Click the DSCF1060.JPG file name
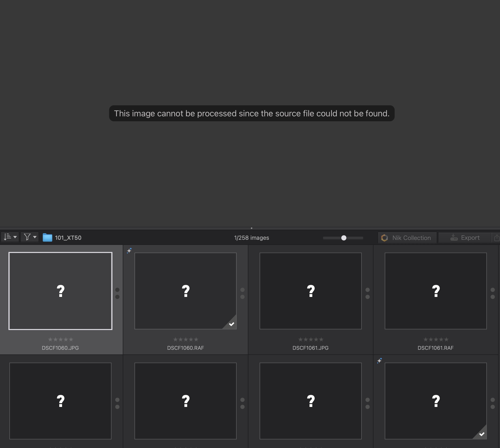The height and width of the screenshot is (448, 500). (60, 348)
